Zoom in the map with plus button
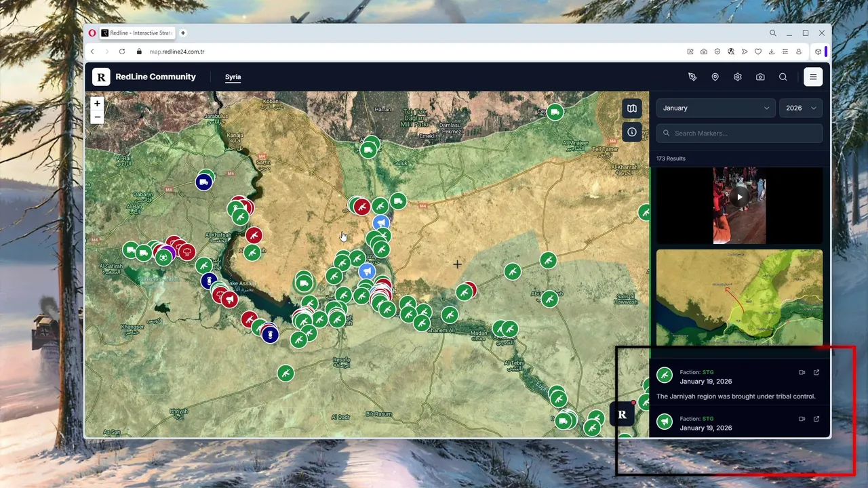This screenshot has width=868, height=488. click(x=97, y=104)
